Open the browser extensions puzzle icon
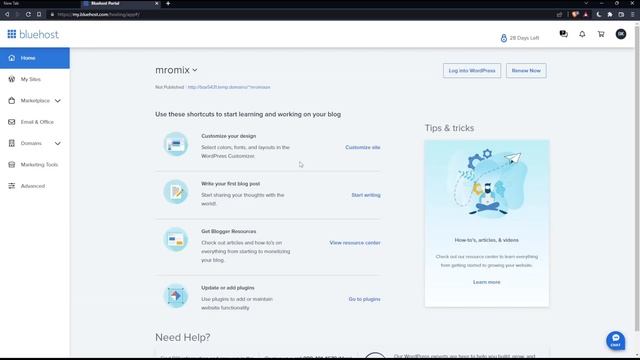The image size is (640, 360). [610, 14]
